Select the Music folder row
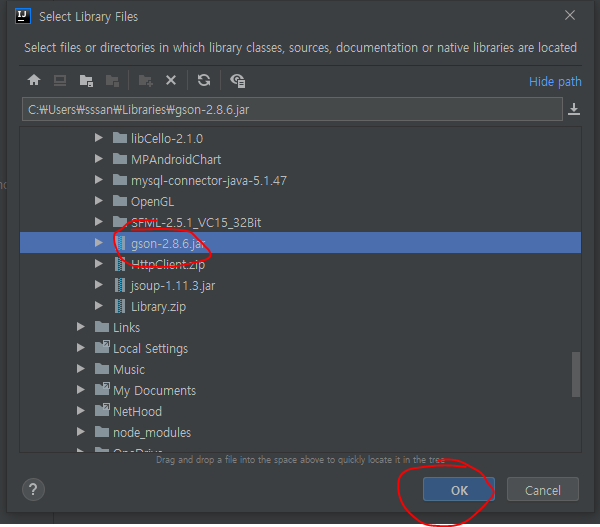The height and width of the screenshot is (527, 600). pyautogui.click(x=300, y=369)
